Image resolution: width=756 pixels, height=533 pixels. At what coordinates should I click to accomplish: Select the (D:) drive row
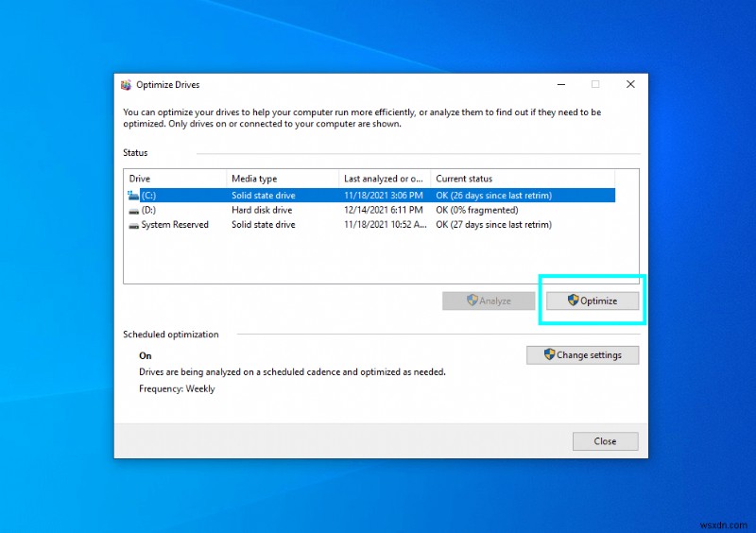369,211
